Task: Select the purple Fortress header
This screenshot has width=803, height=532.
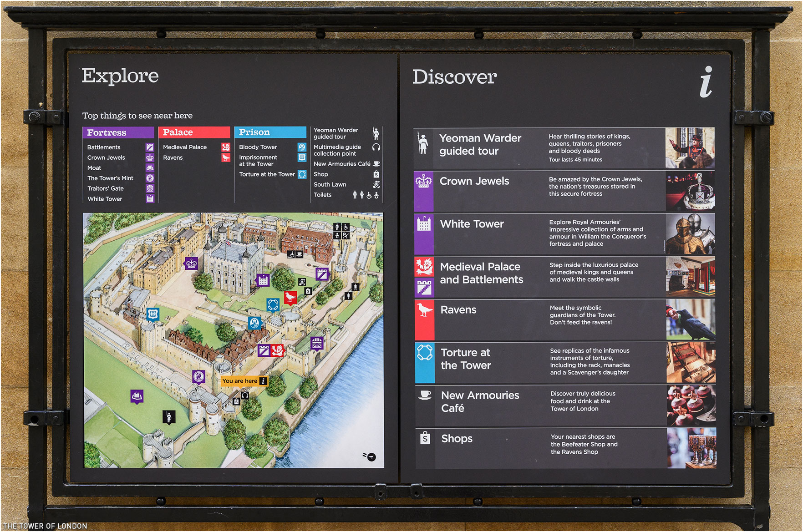Action: point(118,132)
